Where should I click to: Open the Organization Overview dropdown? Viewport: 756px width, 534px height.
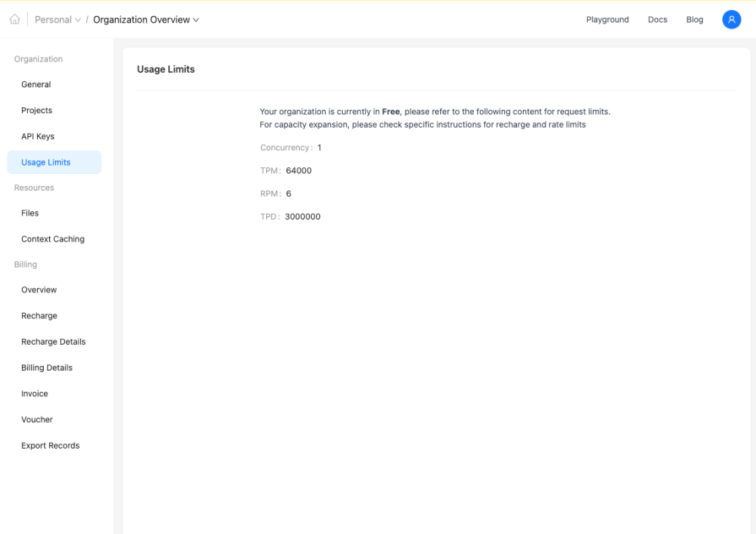(x=146, y=19)
